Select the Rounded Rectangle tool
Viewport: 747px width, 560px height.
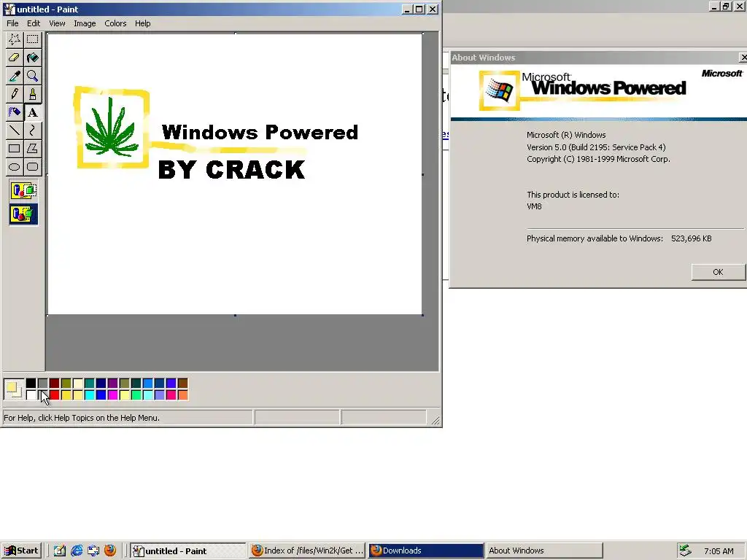pos(32,166)
